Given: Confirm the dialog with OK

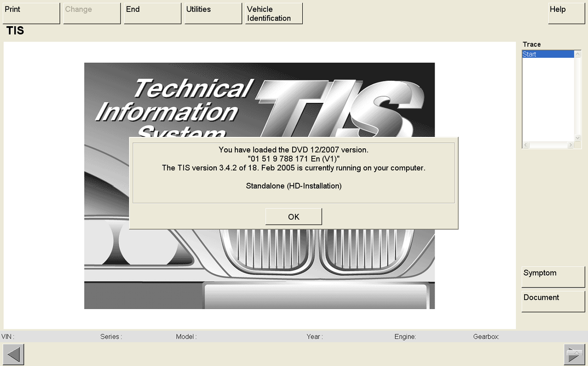Looking at the screenshot, I should (x=294, y=217).
